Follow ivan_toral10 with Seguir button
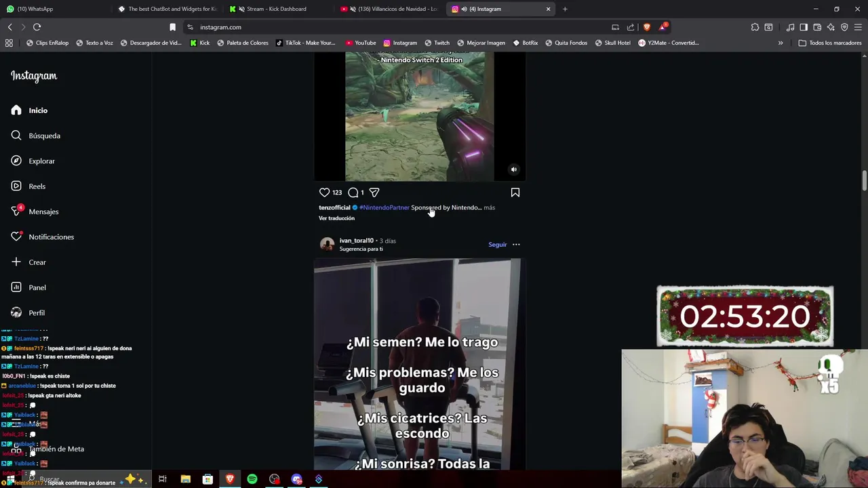The image size is (868, 488). (x=498, y=245)
